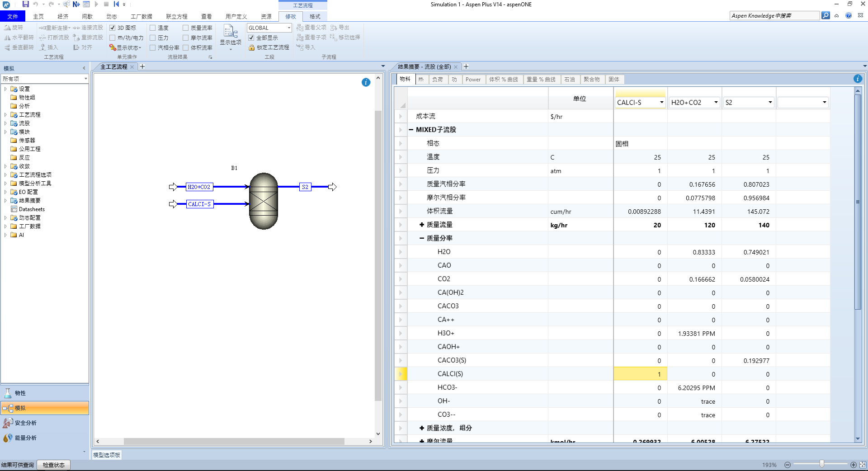Enable the 质量流率 checkbox
This screenshot has width=868, height=471.
click(186, 28)
